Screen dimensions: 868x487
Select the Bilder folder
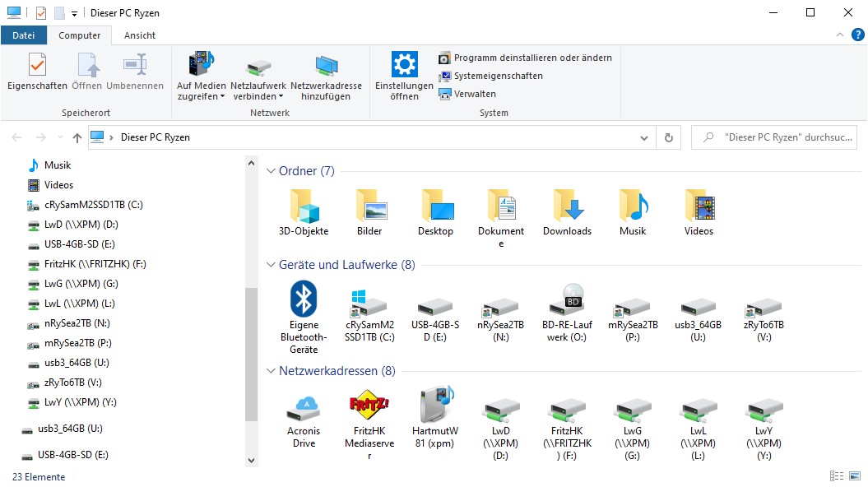[x=369, y=213]
